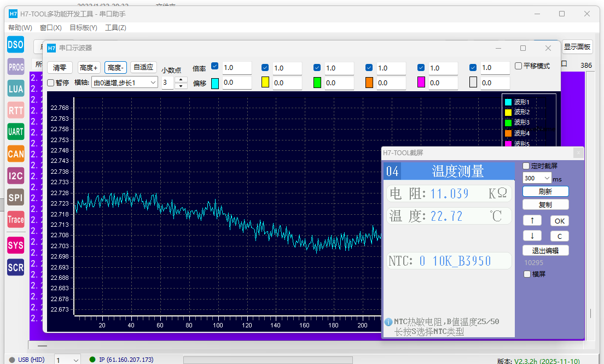Enable 定时截屏 timed screenshot checkbox
Image resolution: width=604 pixels, height=364 pixels.
(x=526, y=166)
